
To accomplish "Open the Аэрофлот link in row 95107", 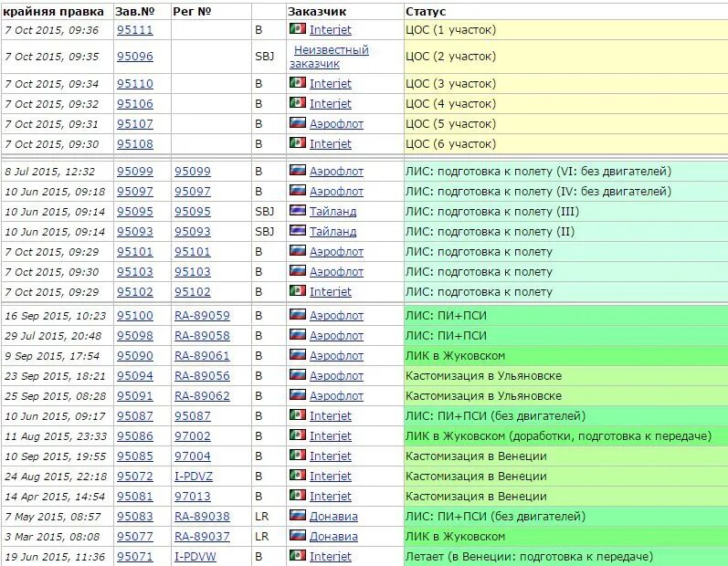I will (336, 124).
